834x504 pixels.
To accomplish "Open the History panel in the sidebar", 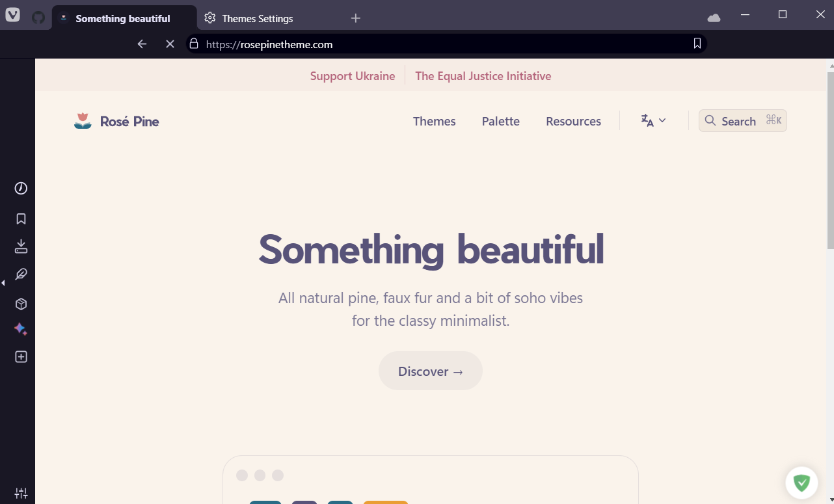I will (20, 188).
